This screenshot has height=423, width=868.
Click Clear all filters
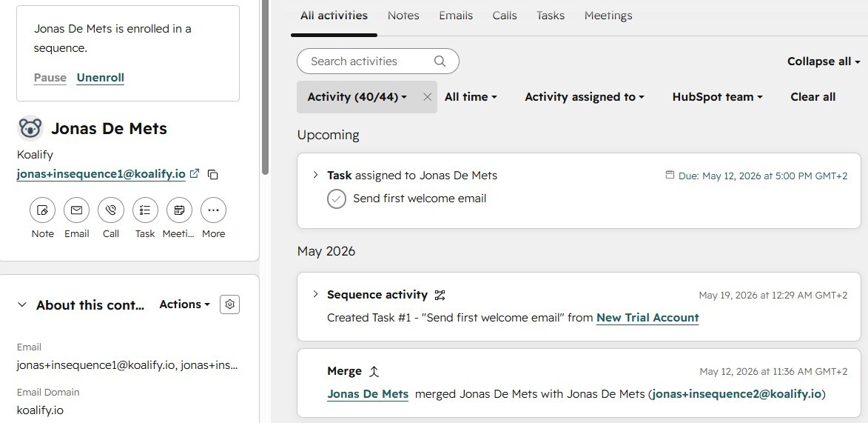813,97
